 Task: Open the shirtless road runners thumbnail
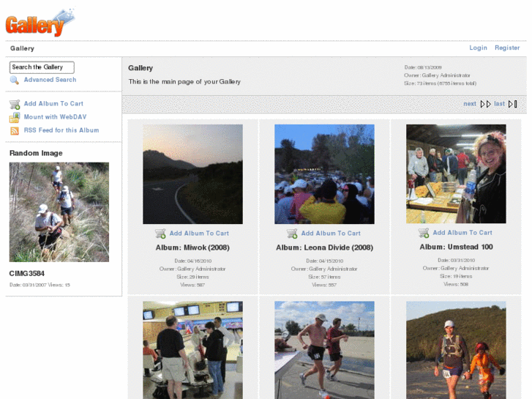click(324, 350)
